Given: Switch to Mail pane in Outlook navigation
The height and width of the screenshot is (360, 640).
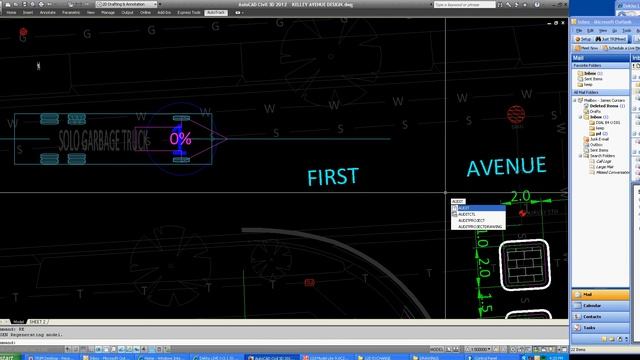Looking at the screenshot, I should (600, 295).
